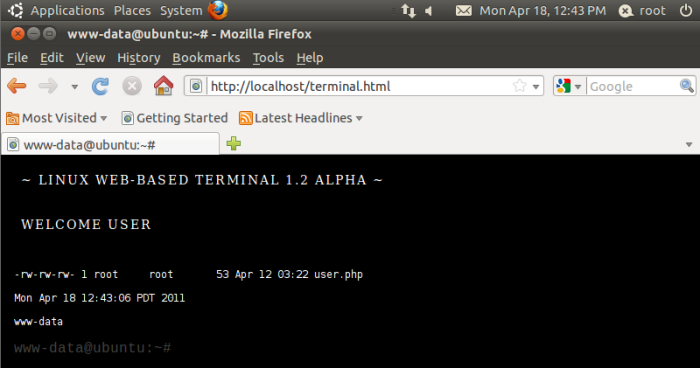700x368 pixels.
Task: Open the Places menu in top panel
Action: (132, 10)
